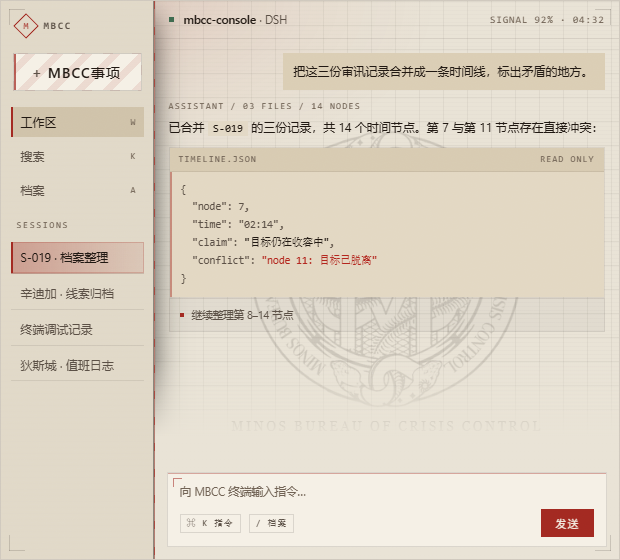Screen dimensions: 620x560
Task: Click the "node": 7 line in JSON
Action: 220,206
